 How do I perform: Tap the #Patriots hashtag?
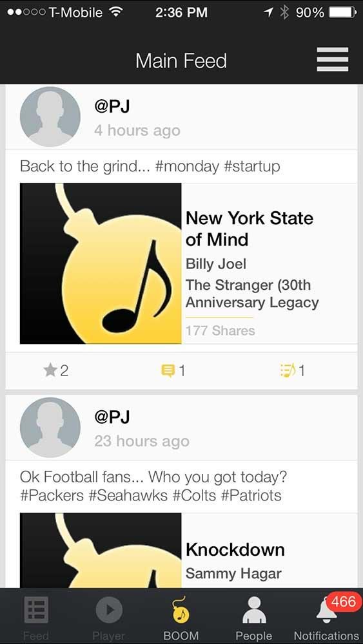(251, 495)
